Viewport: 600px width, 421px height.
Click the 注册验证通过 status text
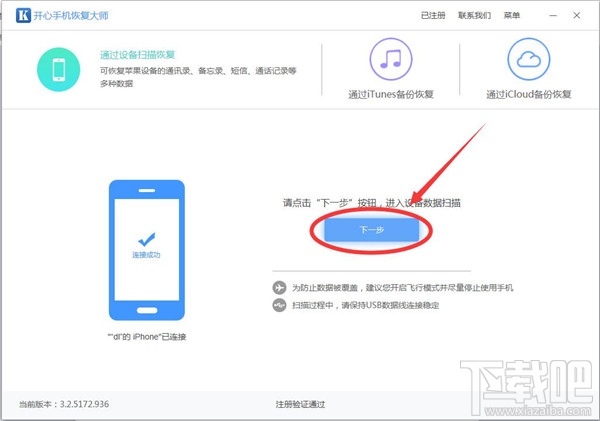[x=301, y=404]
